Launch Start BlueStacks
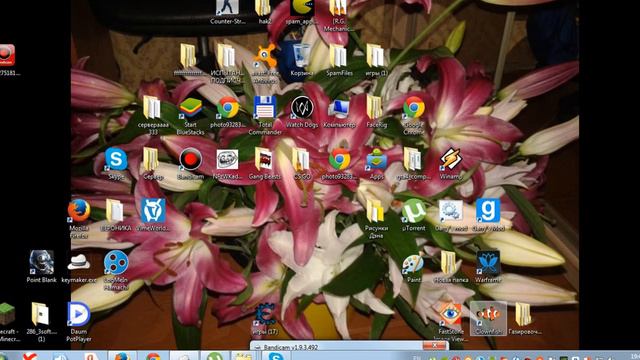 190,115
